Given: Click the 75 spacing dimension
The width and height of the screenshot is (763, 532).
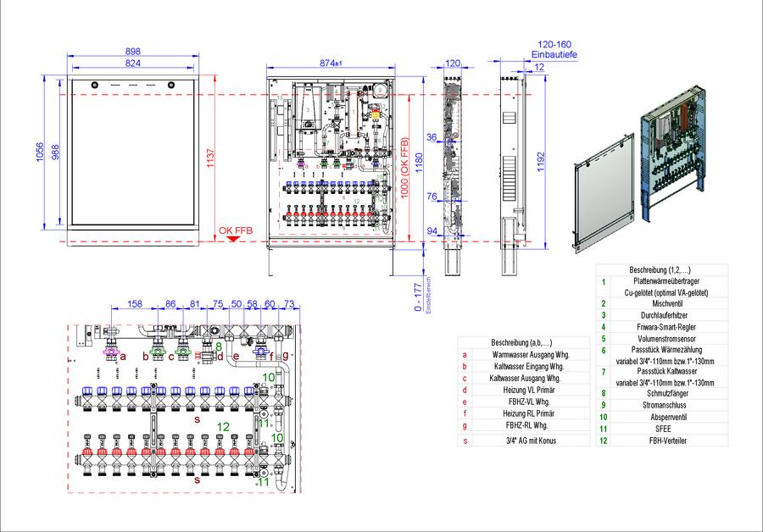Looking at the screenshot, I should click(x=218, y=304).
